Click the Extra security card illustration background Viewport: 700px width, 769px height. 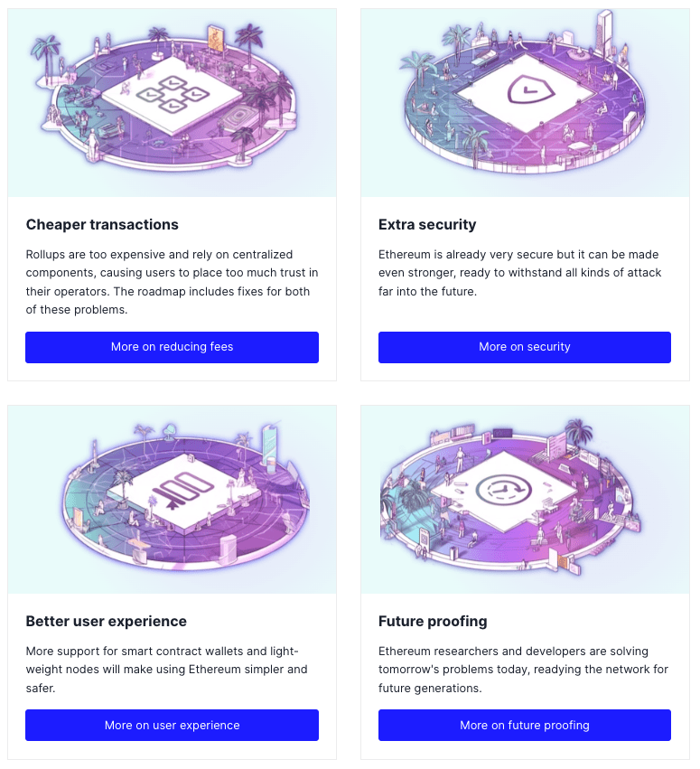pyautogui.click(x=525, y=103)
